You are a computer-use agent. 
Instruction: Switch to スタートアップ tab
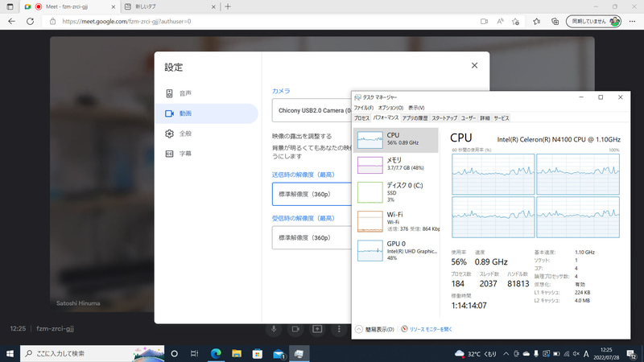pos(444,118)
